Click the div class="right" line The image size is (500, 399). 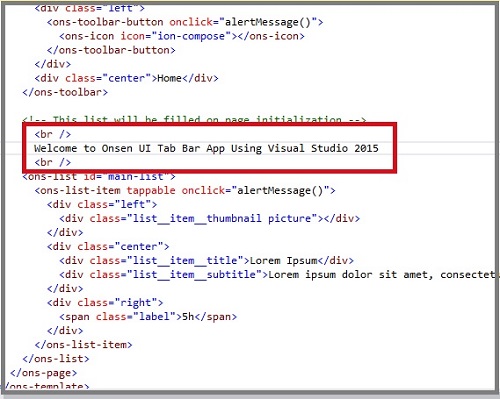pos(105,303)
